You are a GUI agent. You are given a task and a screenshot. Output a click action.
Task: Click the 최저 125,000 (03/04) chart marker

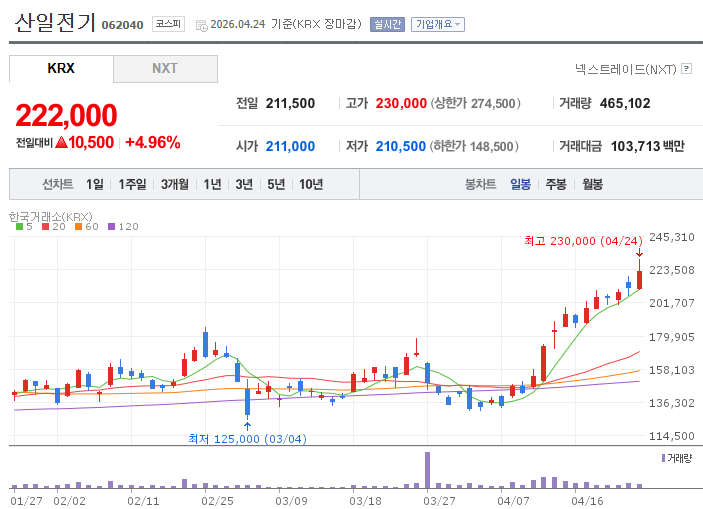point(247,439)
